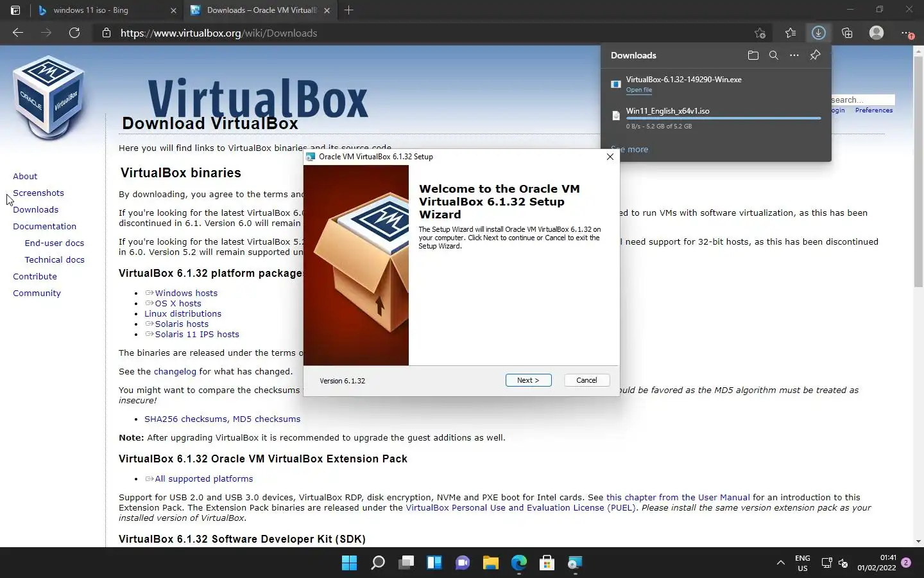Open Downloads in site sidebar
The height and width of the screenshot is (578, 924).
[35, 209]
